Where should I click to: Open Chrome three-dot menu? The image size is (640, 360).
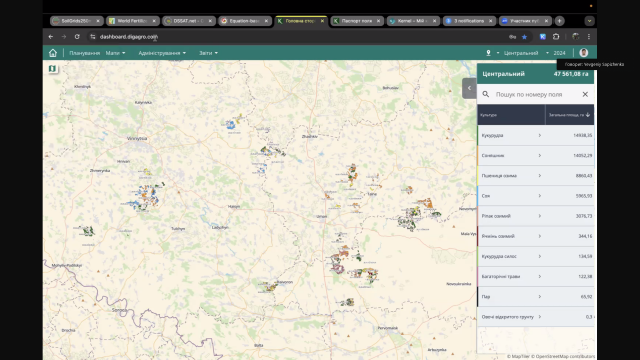[x=589, y=37]
